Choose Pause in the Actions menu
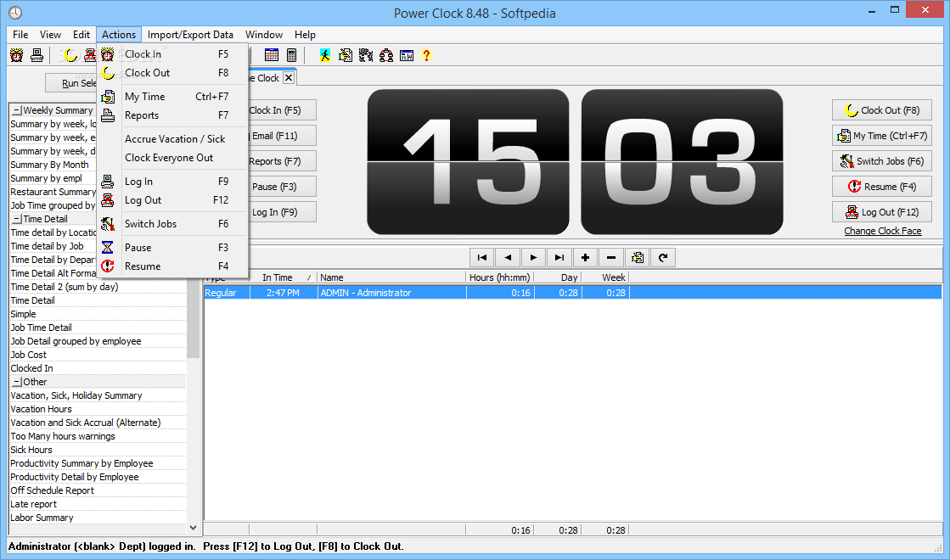 [172, 247]
